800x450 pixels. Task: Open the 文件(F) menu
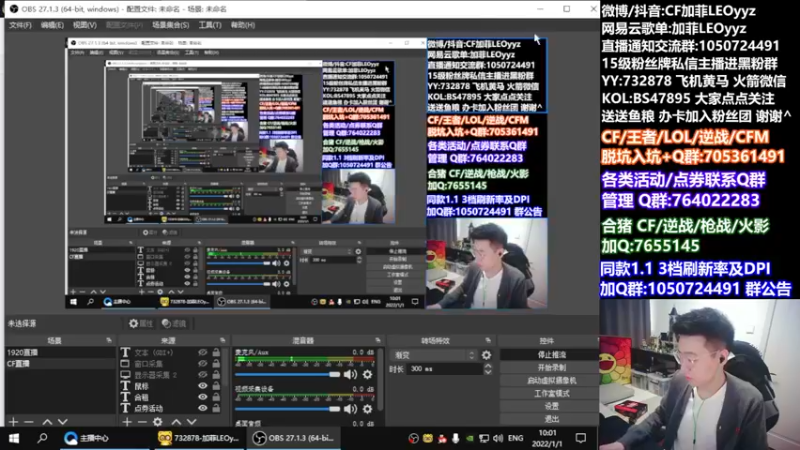pos(20,24)
